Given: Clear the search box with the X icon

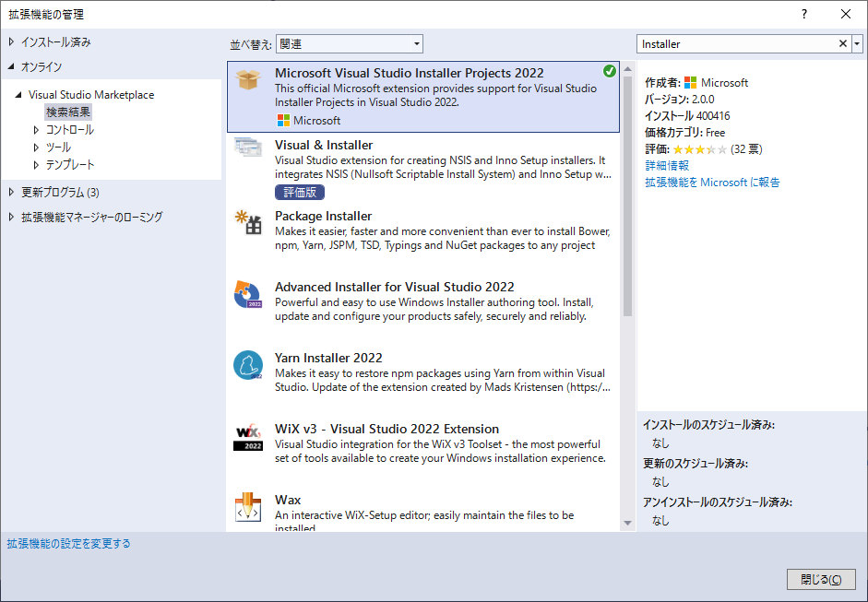Looking at the screenshot, I should tap(842, 43).
